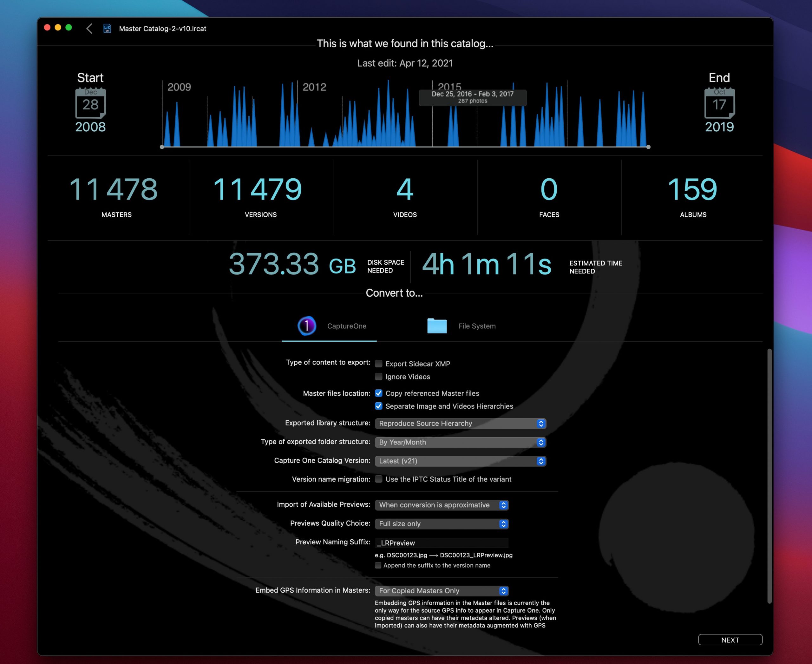Click the 2009 year marker on timeline
Screen dimensions: 812x664
(x=179, y=87)
